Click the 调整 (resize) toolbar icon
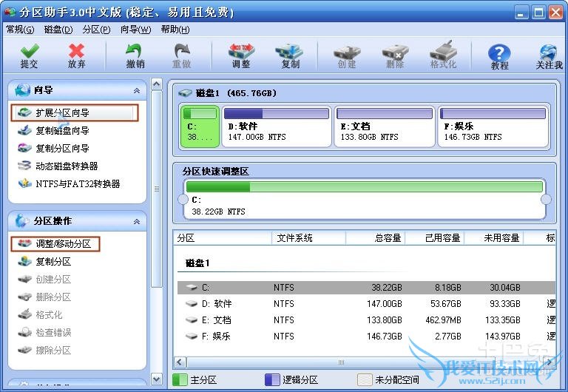 pyautogui.click(x=241, y=56)
